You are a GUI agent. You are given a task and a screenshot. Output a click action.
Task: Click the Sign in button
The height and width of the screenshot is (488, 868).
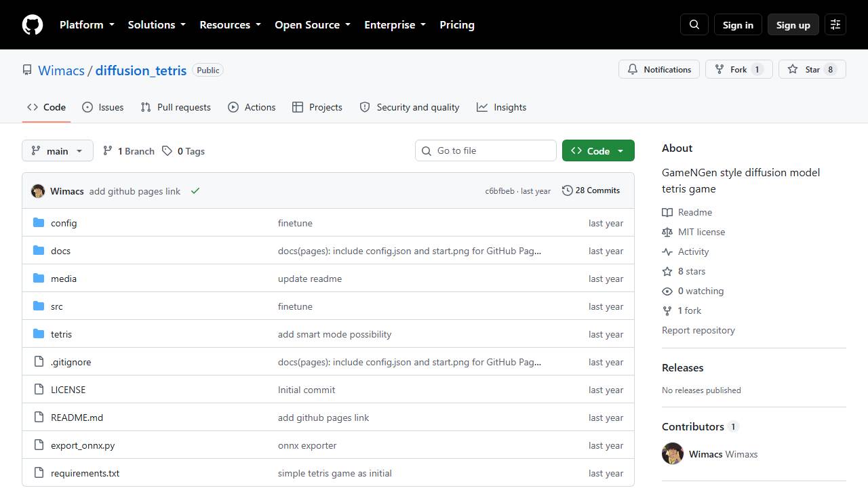pos(738,24)
